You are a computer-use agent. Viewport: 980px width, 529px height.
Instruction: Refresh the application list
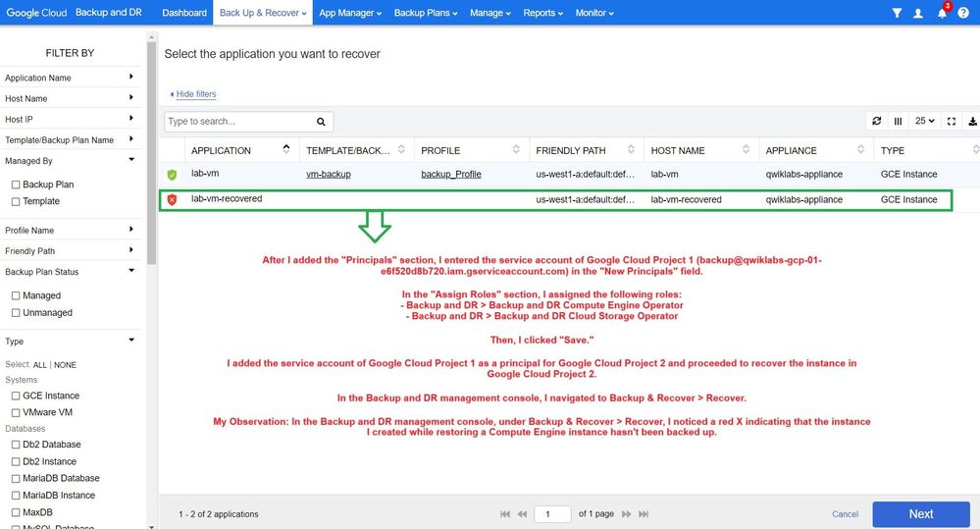coord(877,121)
